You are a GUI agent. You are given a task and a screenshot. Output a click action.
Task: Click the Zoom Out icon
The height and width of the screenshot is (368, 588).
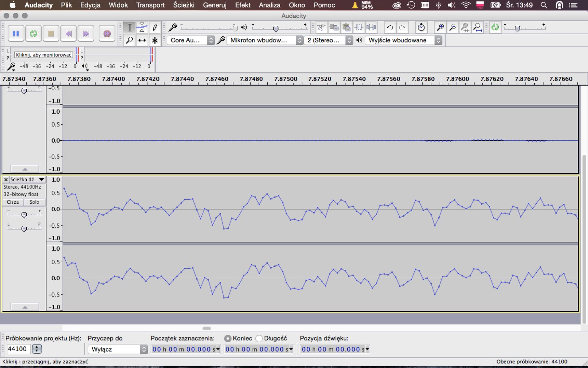click(x=453, y=27)
